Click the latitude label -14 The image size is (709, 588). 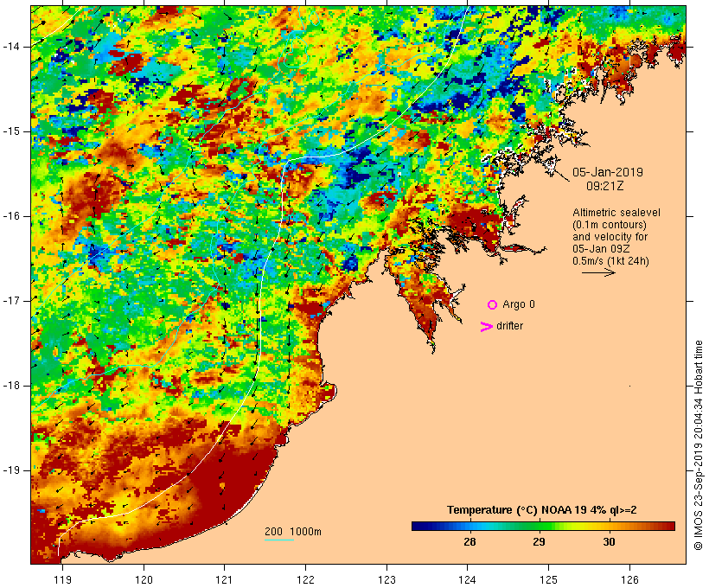tap(11, 47)
